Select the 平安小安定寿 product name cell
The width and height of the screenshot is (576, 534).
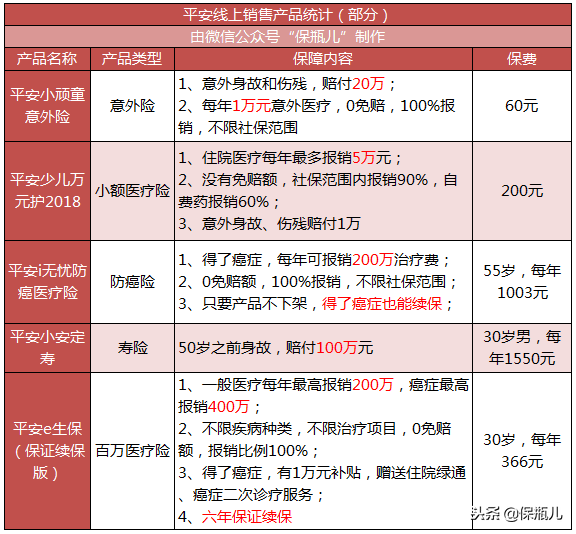tap(47, 348)
